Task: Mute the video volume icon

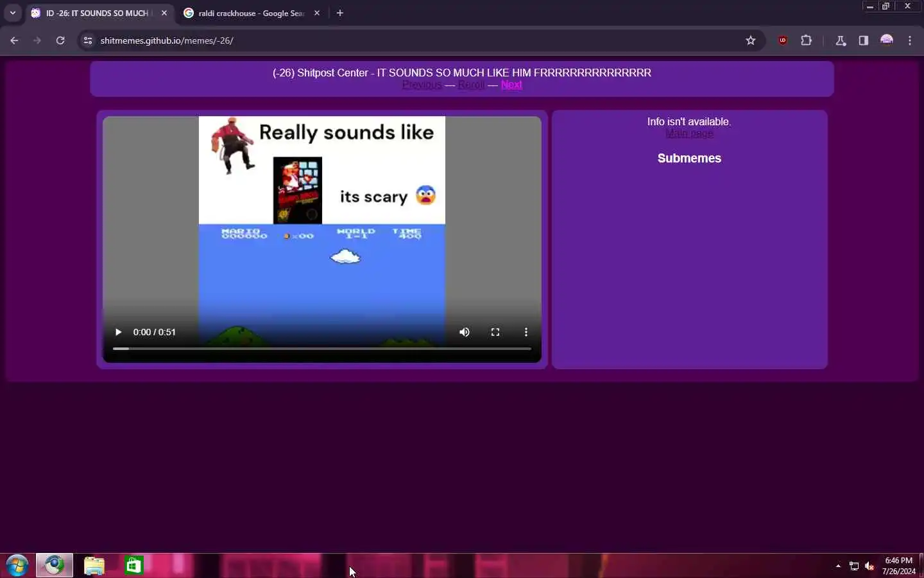Action: 465,332
